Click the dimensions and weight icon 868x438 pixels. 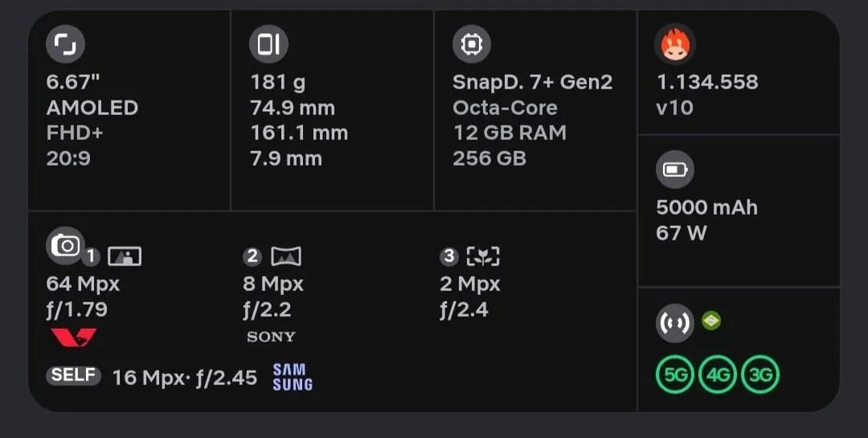(x=268, y=43)
